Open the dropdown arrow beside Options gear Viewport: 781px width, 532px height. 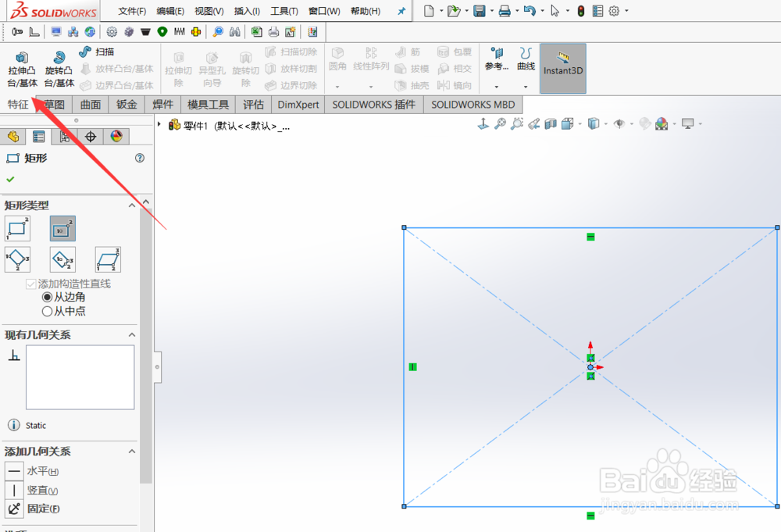click(x=626, y=11)
